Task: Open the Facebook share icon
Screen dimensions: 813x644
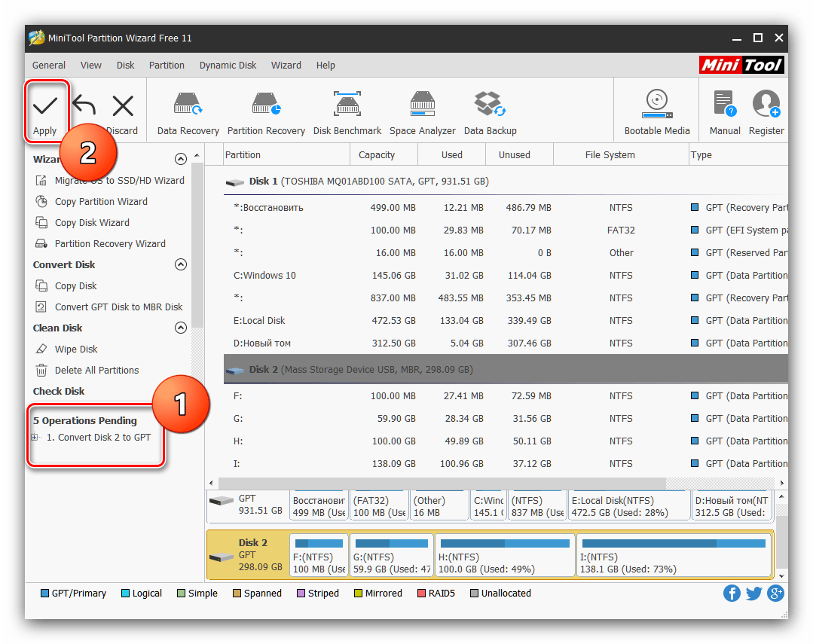Action: [x=732, y=594]
